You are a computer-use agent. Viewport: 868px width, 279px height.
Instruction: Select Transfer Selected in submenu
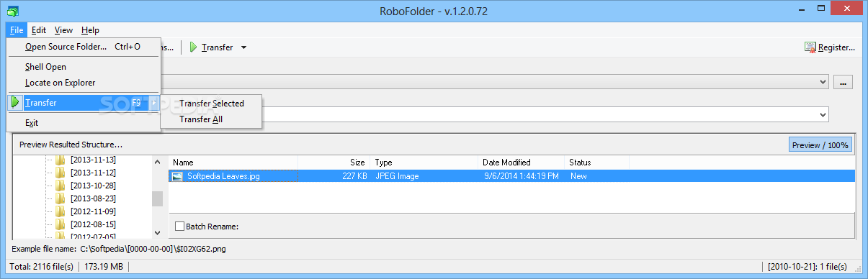tap(211, 104)
